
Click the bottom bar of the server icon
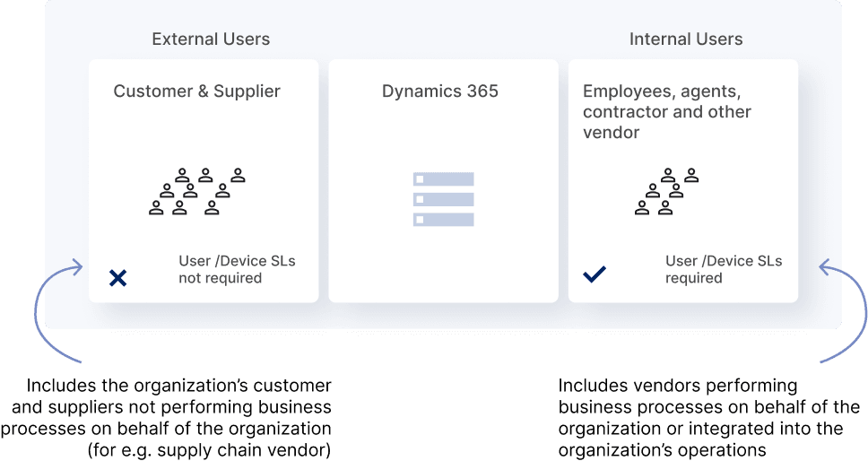coord(443,220)
